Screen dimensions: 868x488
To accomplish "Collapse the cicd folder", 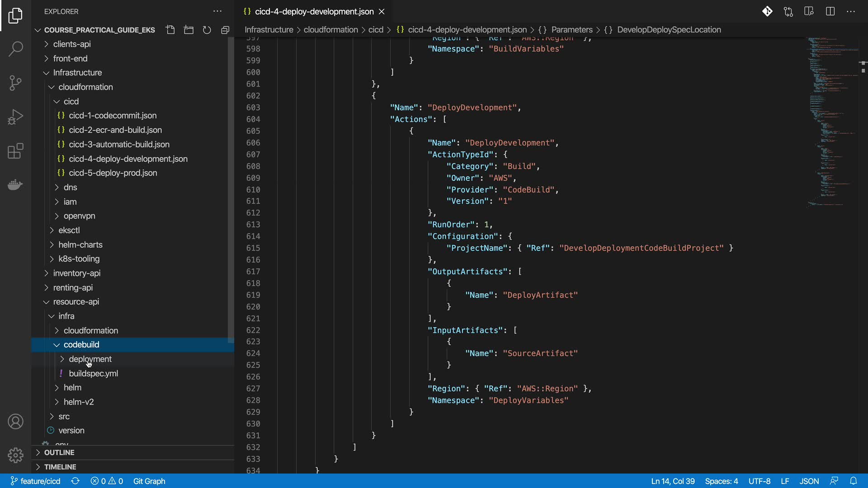I will click(x=71, y=102).
